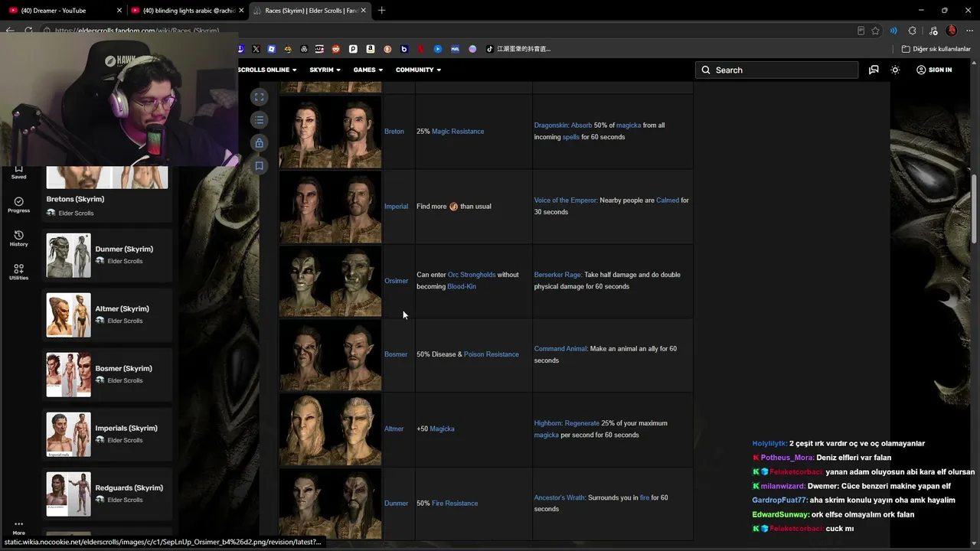Viewport: 980px width, 551px height.
Task: Click the Orsimer faces image in the table
Action: 330,281
